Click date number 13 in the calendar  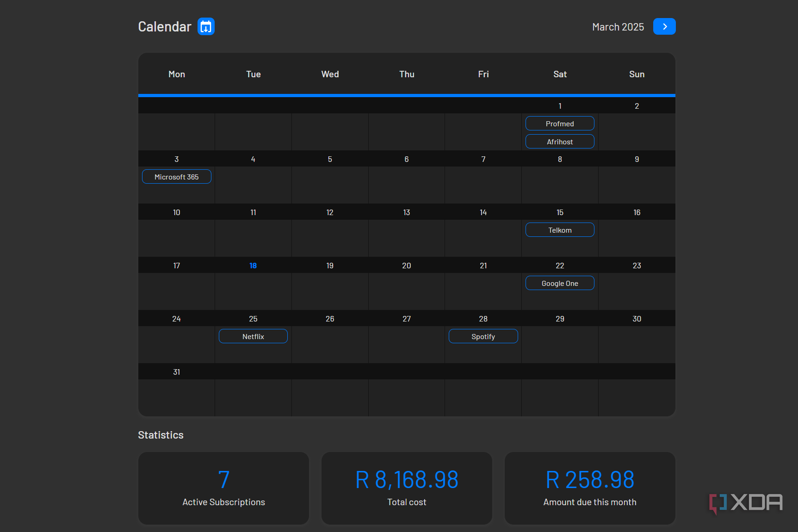click(x=407, y=212)
